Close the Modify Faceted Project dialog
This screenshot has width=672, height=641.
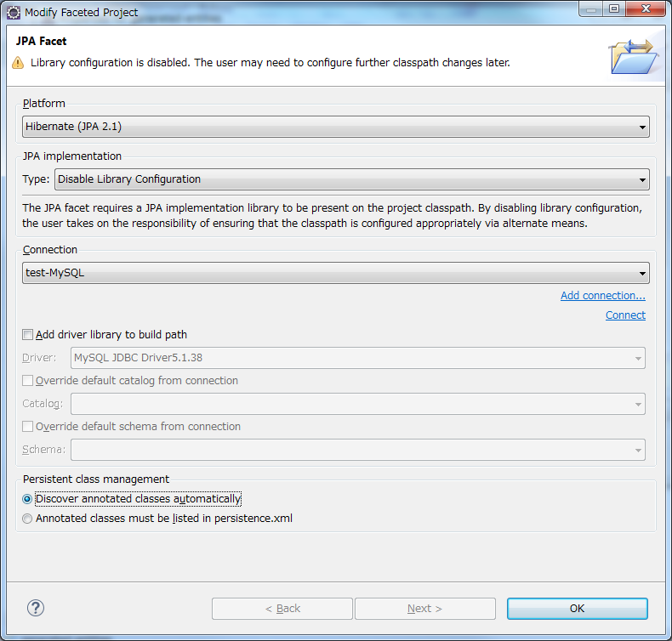tap(646, 9)
